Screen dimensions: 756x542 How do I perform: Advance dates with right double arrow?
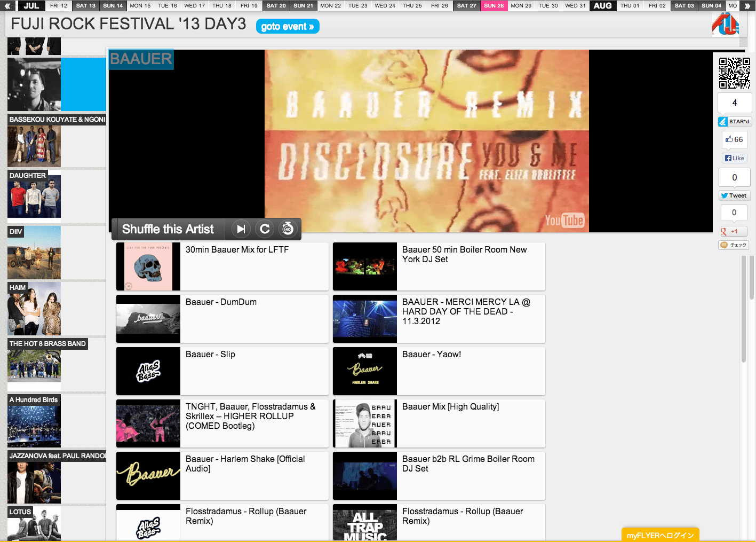tap(747, 6)
